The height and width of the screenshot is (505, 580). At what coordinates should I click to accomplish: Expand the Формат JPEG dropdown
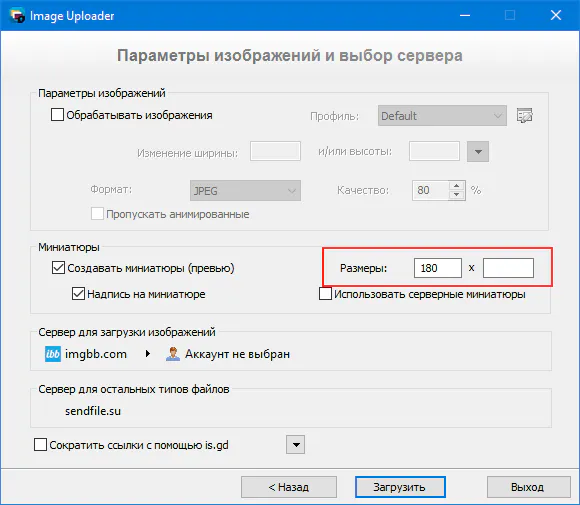pyautogui.click(x=245, y=191)
